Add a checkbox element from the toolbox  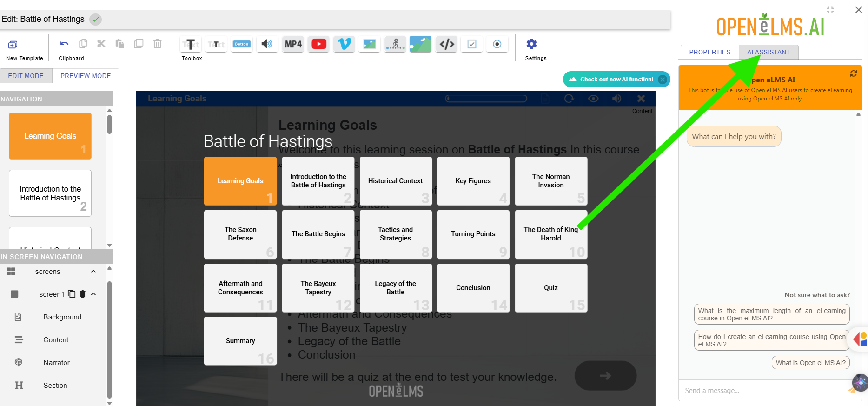(472, 44)
